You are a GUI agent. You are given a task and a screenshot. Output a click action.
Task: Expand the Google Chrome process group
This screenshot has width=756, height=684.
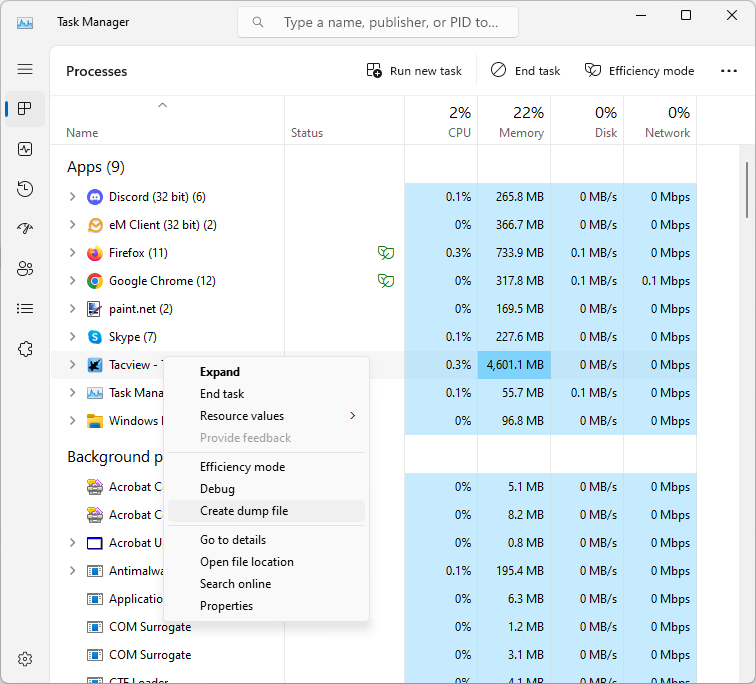pyautogui.click(x=72, y=281)
